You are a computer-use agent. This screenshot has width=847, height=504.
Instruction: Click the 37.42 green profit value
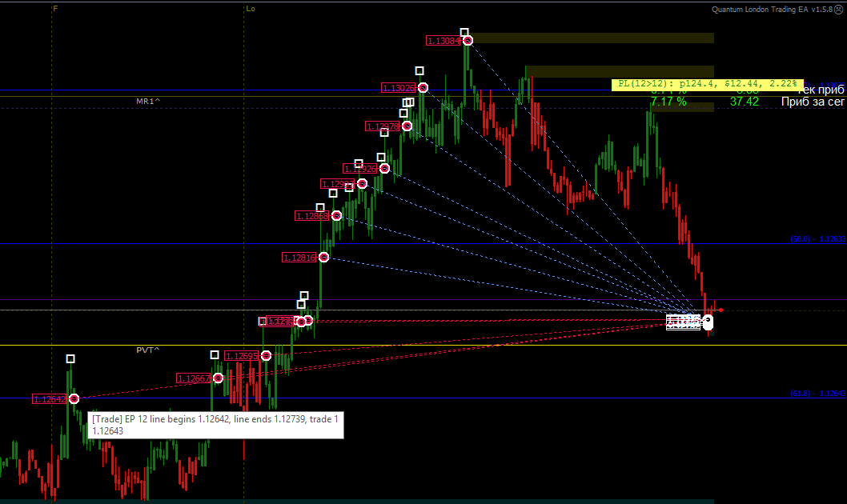745,102
